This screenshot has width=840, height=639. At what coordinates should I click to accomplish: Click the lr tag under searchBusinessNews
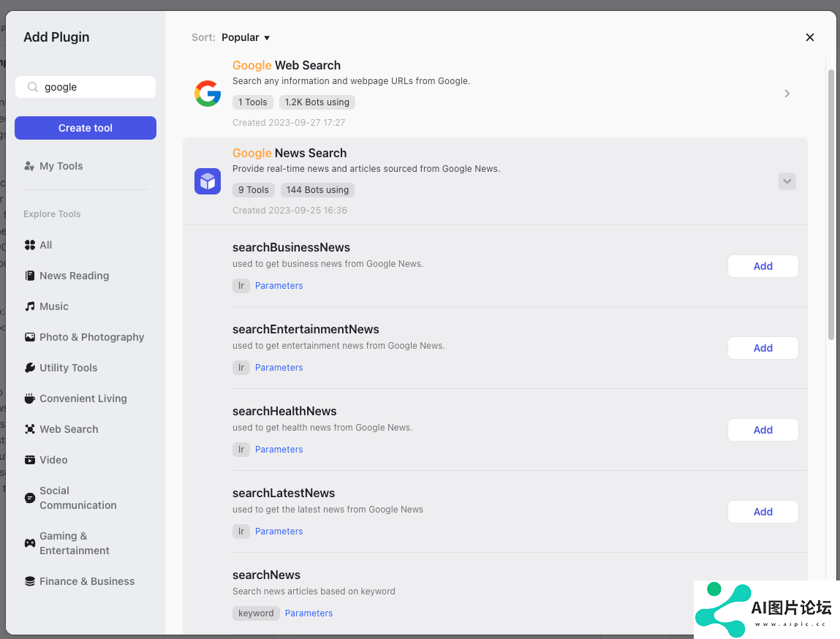pos(241,285)
